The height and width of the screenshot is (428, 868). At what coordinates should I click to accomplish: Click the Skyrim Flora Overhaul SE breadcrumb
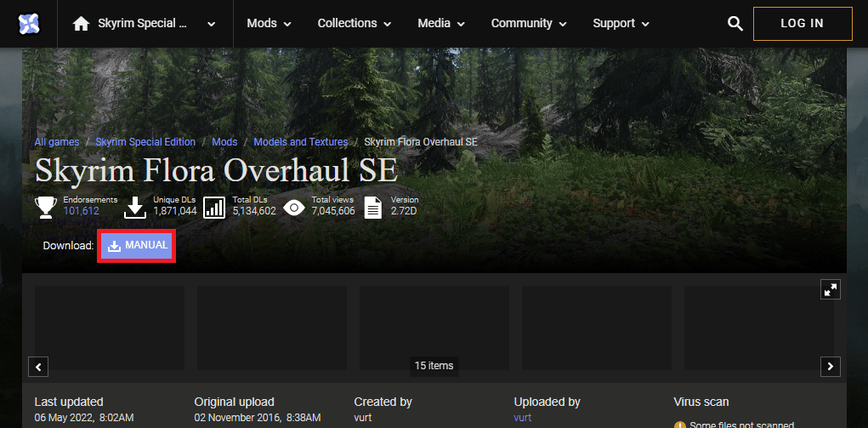(421, 142)
